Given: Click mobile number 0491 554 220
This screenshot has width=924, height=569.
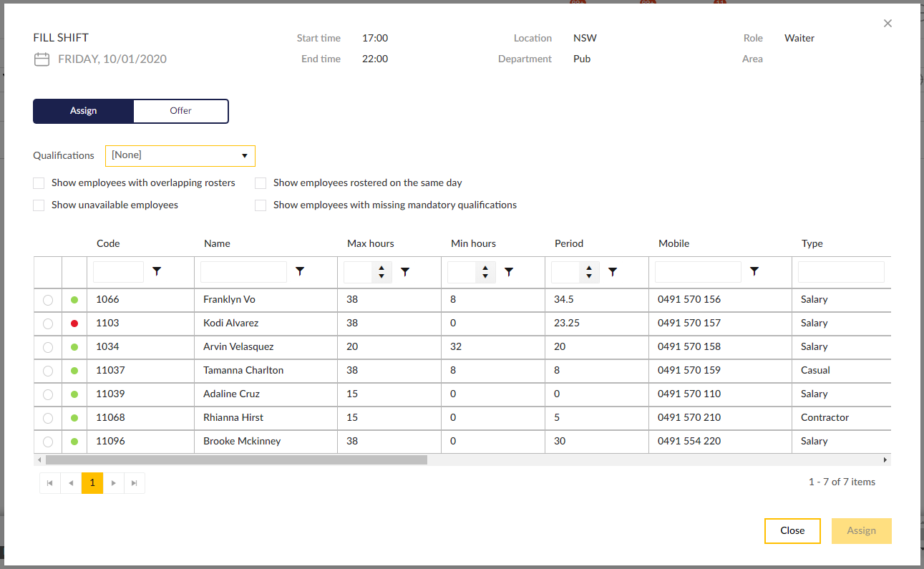Looking at the screenshot, I should coord(689,442).
